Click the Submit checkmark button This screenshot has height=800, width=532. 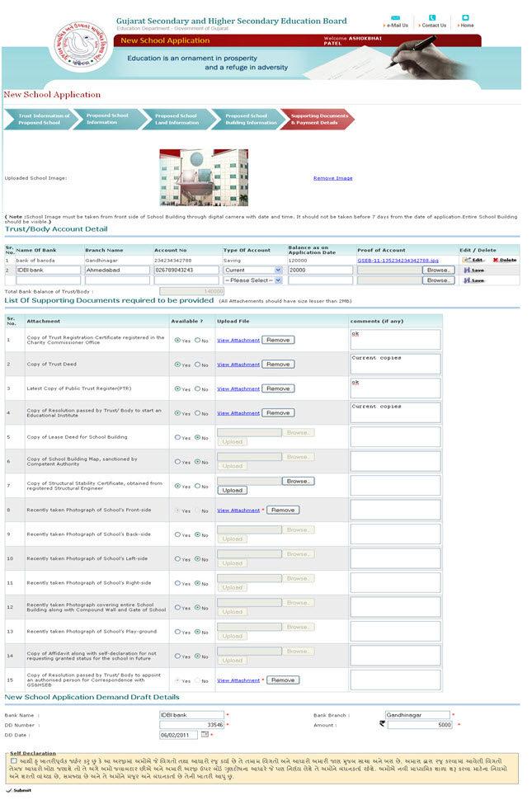point(19,790)
